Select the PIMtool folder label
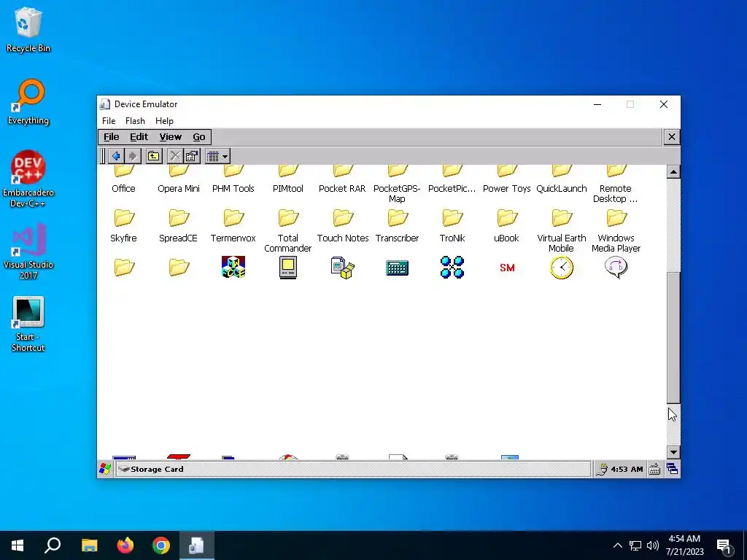 click(288, 189)
